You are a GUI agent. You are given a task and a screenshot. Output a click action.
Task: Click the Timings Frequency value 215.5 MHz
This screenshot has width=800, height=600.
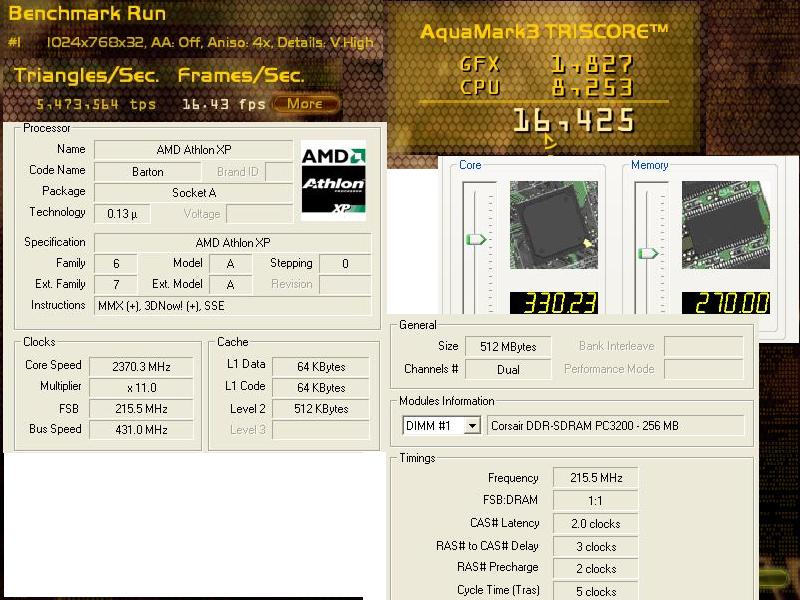coord(596,478)
